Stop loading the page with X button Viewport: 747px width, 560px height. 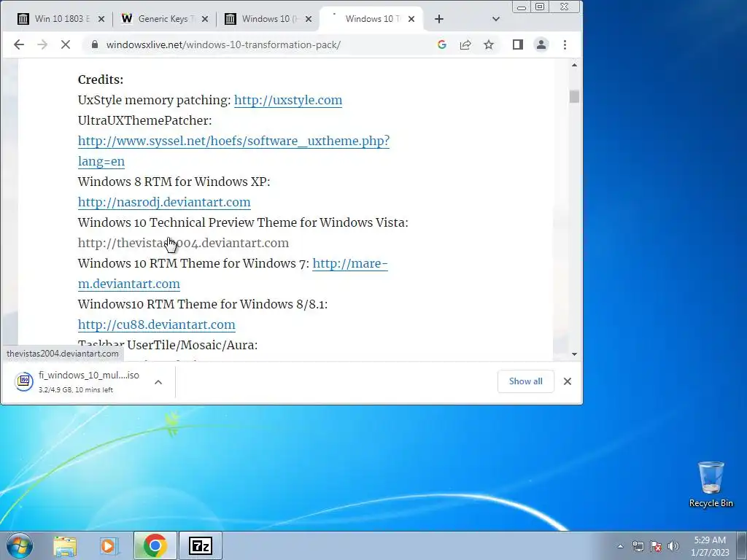66,44
